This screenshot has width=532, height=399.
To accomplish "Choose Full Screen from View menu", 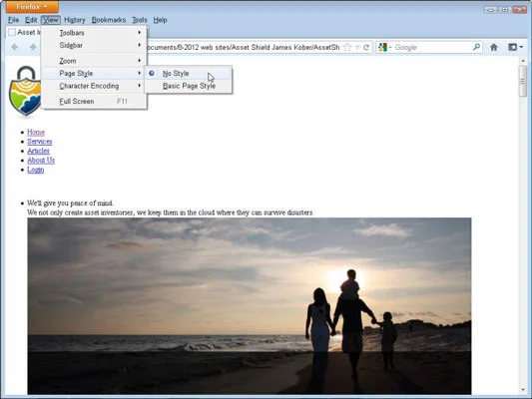I will [x=95, y=102].
